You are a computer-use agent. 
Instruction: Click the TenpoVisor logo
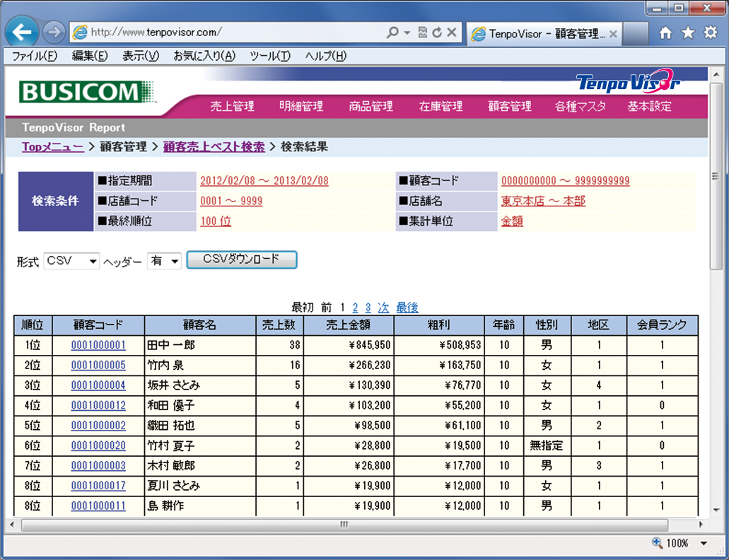pos(628,82)
